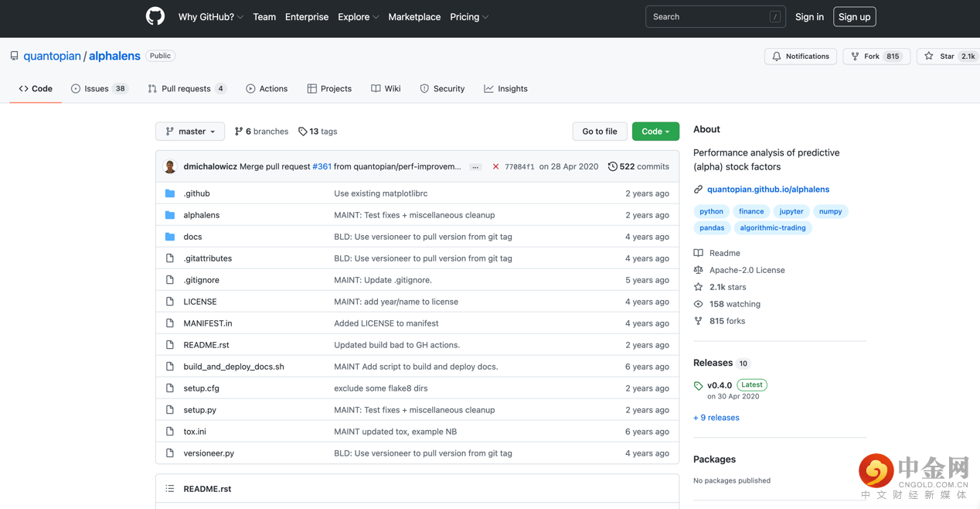Open the green Code dropdown button
This screenshot has width=980, height=509.
pos(655,132)
